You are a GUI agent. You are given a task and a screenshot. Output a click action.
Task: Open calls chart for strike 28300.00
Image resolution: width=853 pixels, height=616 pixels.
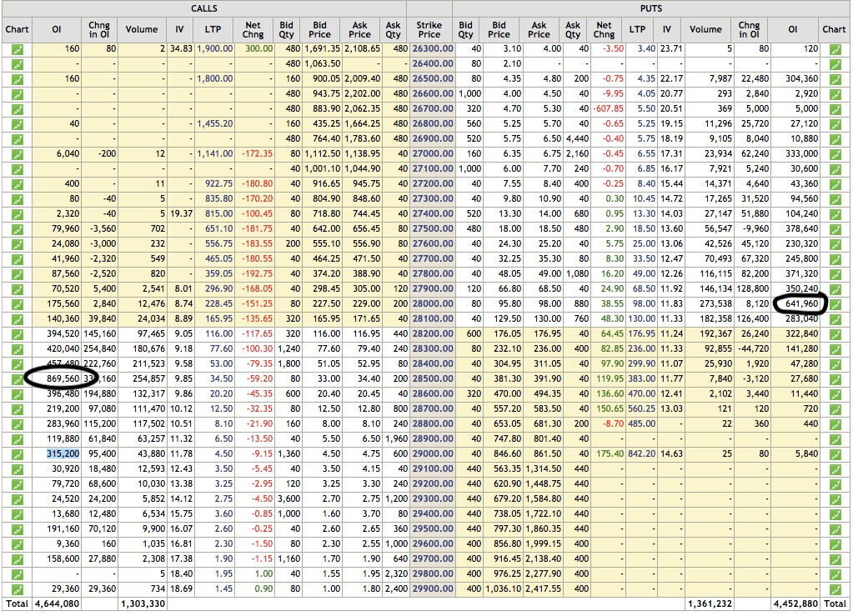click(18, 349)
